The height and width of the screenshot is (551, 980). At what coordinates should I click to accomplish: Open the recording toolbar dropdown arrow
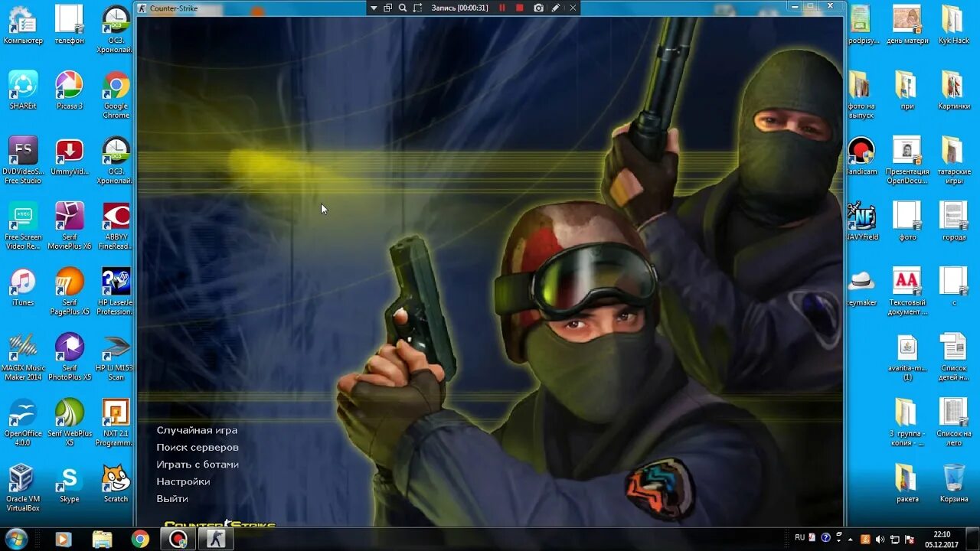point(374,8)
